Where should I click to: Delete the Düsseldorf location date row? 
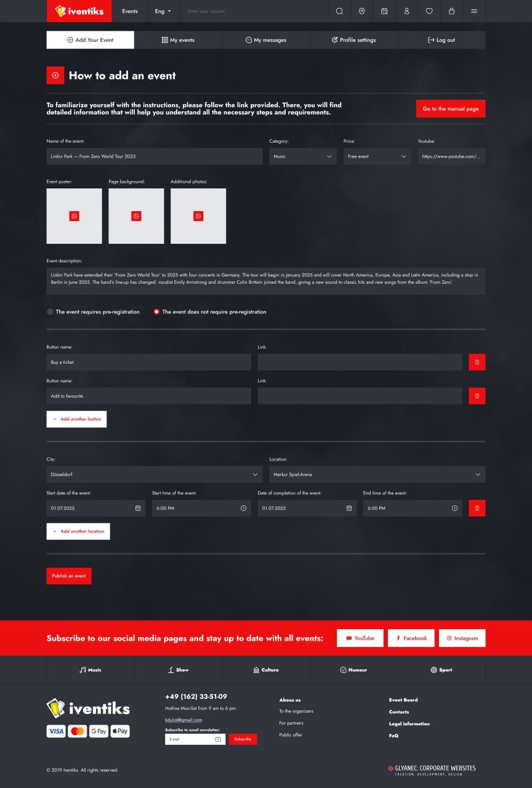pos(477,508)
